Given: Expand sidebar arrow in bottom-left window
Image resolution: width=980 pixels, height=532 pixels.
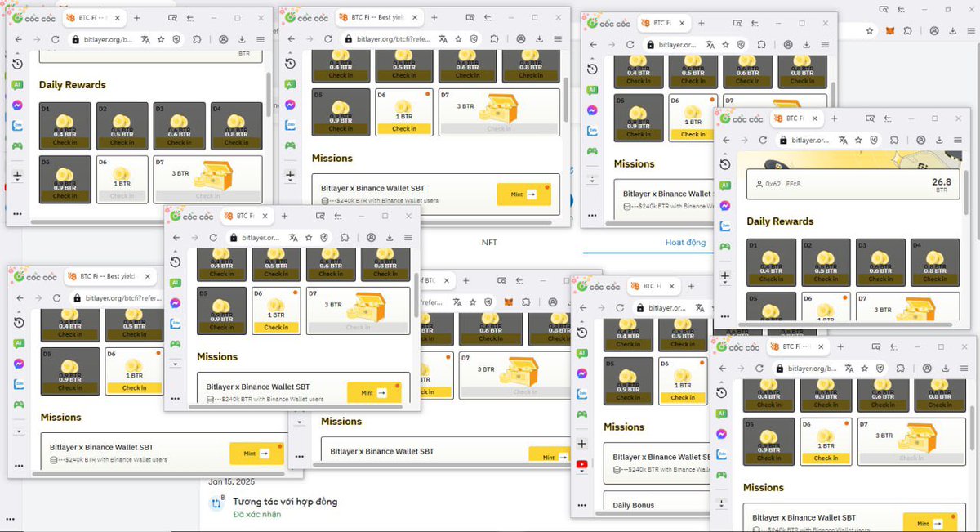Looking at the screenshot, I should point(19,431).
